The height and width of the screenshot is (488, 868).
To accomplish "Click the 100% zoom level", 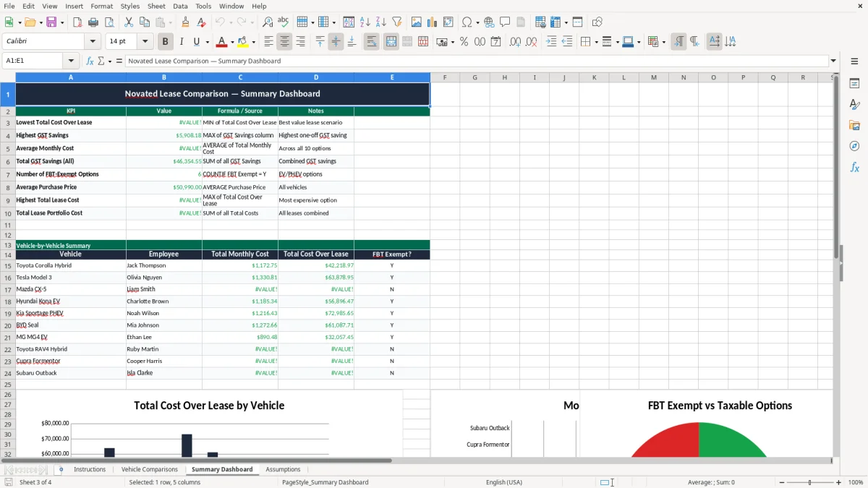I will [856, 482].
